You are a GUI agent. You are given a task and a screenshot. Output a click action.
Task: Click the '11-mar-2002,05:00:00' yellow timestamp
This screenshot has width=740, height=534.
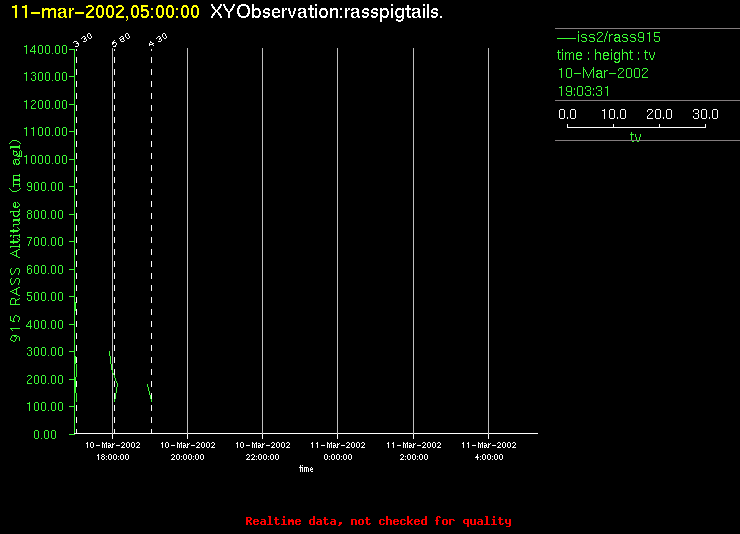coord(105,12)
